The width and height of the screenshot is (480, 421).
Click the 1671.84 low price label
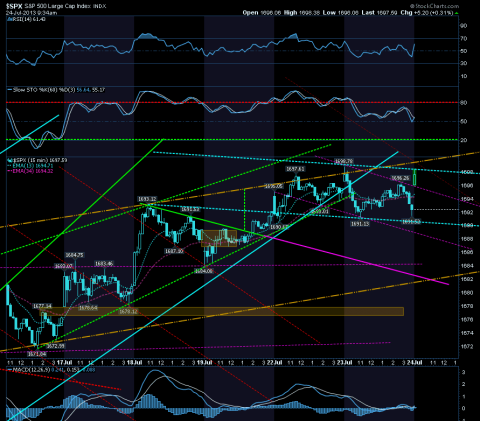pyautogui.click(x=37, y=354)
